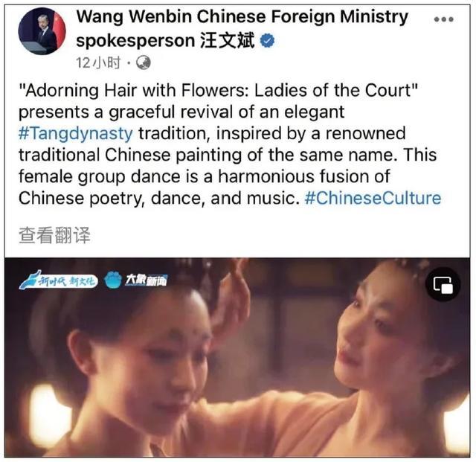Open the 12小时 post timestamp
The width and height of the screenshot is (476, 462).
pos(98,63)
